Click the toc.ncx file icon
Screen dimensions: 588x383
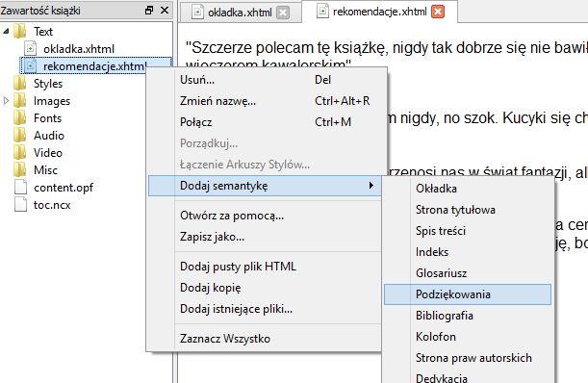tap(20, 204)
